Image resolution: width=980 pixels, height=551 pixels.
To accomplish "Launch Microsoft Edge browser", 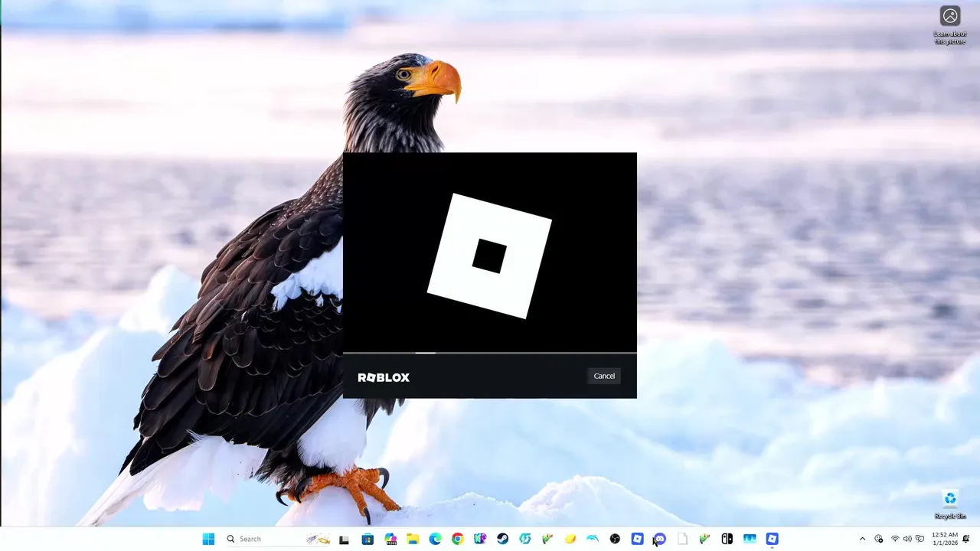I will (435, 539).
